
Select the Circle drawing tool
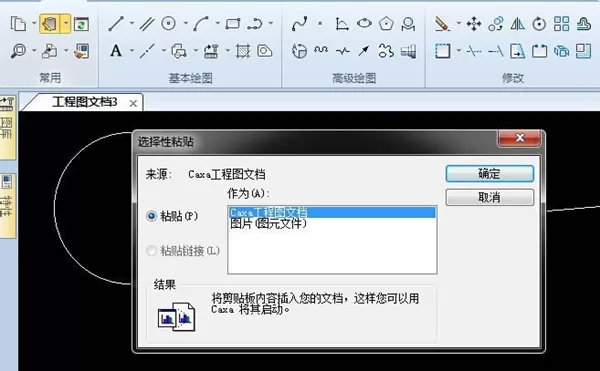point(168,24)
